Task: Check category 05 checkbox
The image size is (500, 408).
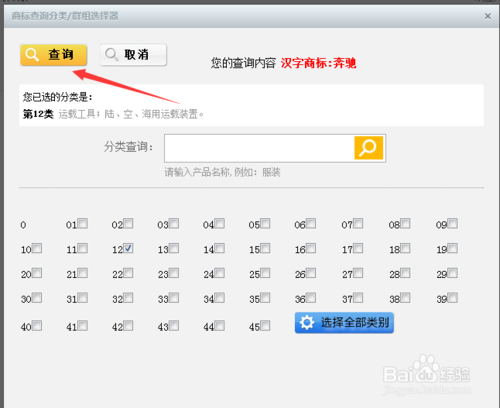Action: coord(265,223)
